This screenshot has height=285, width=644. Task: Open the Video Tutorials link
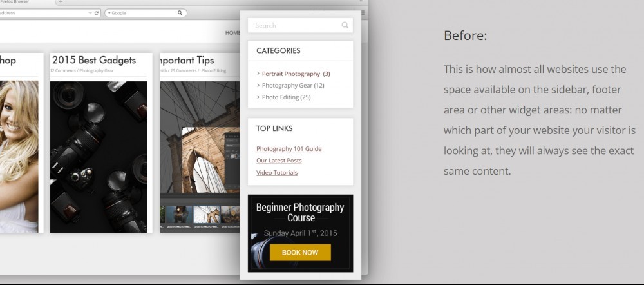pyautogui.click(x=277, y=172)
